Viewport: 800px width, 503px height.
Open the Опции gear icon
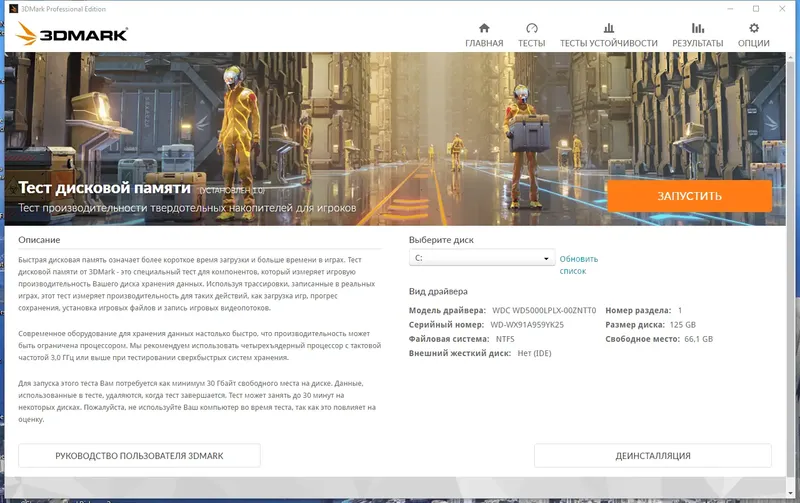754,28
